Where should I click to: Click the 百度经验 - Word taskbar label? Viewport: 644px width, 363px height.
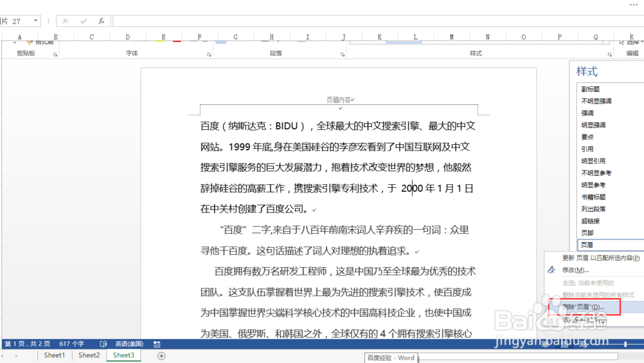pos(391,358)
